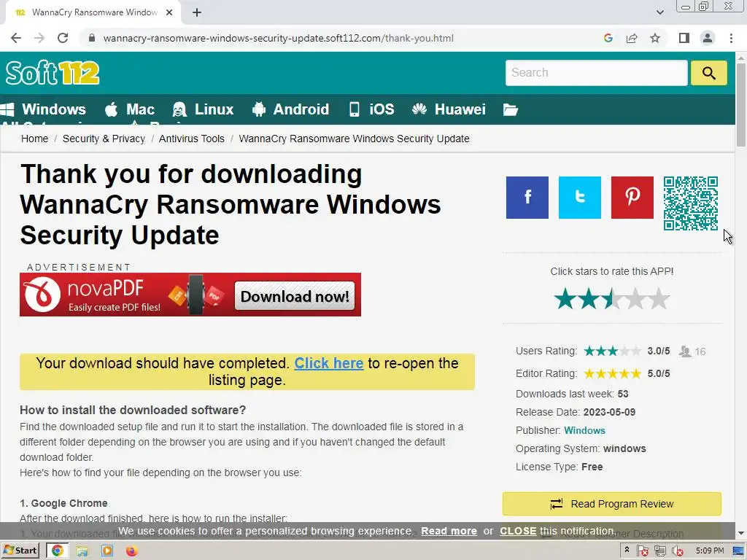Toggle the browser side panel icon

684,38
